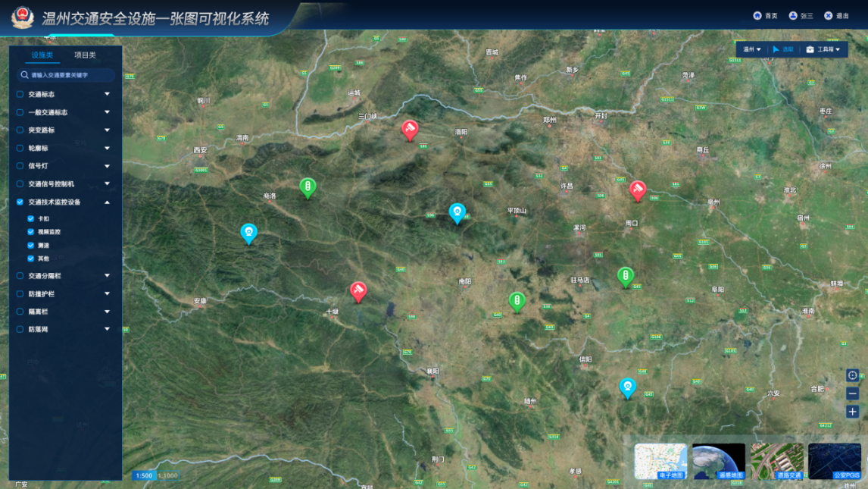Click the 退出 logout icon
The image size is (868, 489).
click(x=829, y=16)
